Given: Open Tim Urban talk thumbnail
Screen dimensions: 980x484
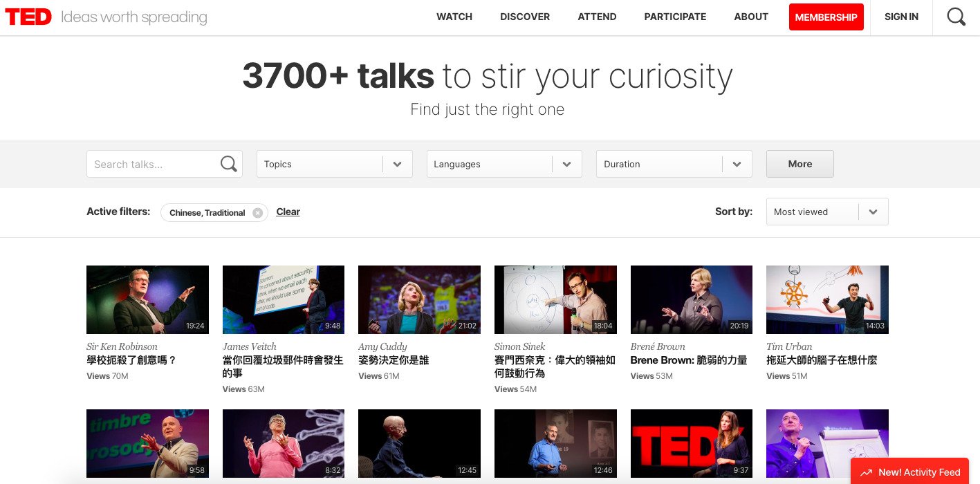Looking at the screenshot, I should (827, 299).
